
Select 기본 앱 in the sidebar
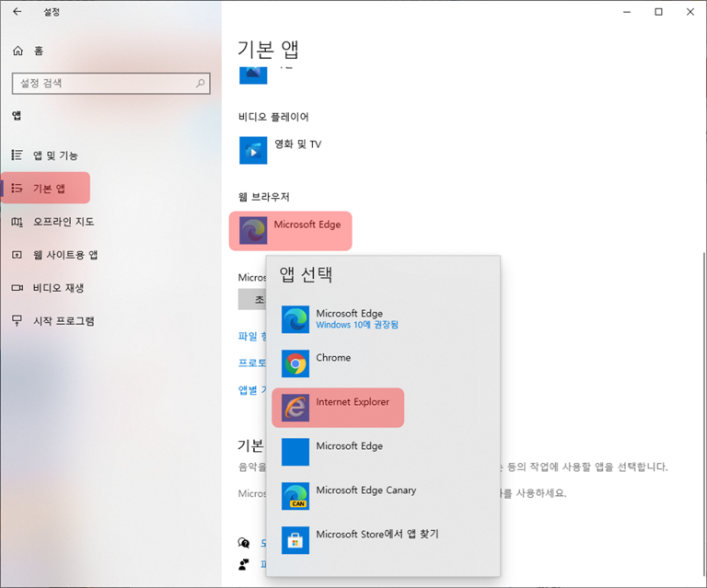(x=45, y=189)
